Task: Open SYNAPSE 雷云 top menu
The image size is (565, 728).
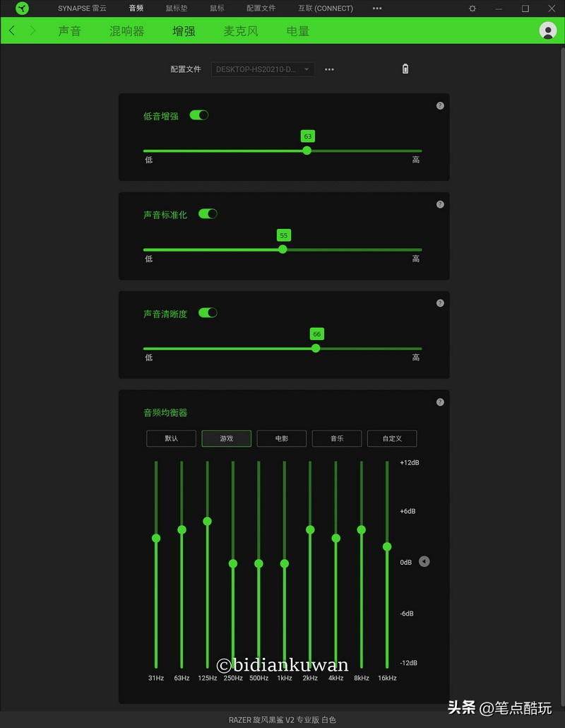Action: click(x=82, y=8)
